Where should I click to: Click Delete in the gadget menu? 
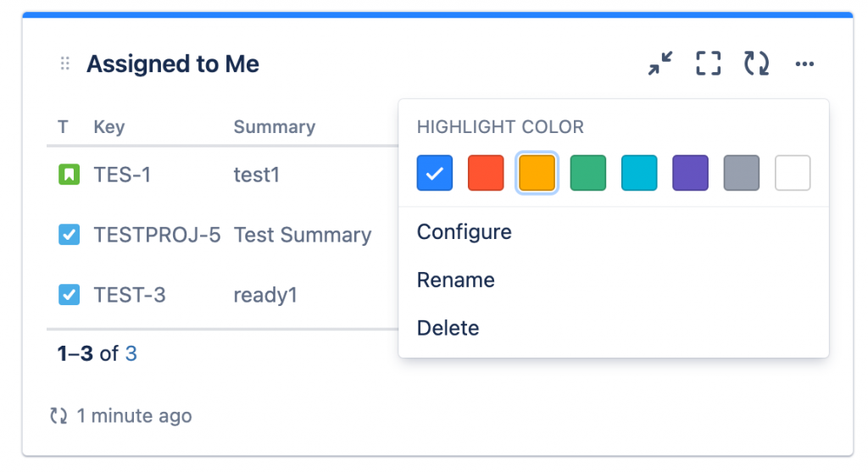(x=448, y=328)
